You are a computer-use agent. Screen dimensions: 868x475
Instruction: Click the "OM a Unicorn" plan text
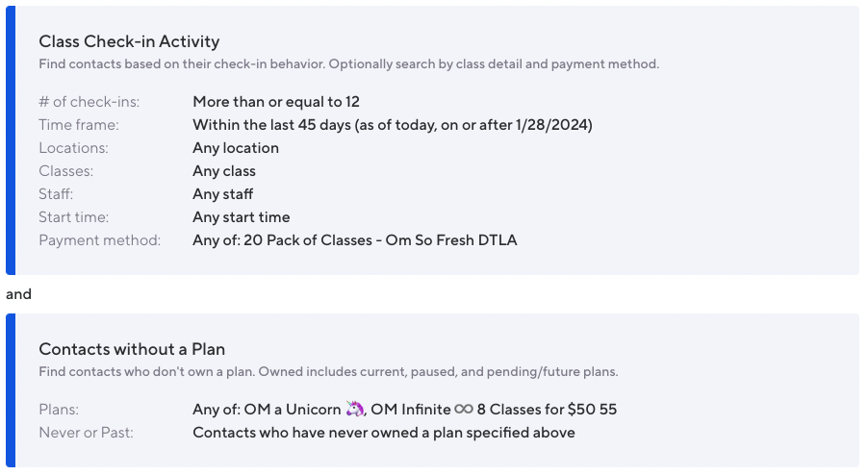pyautogui.click(x=267, y=410)
